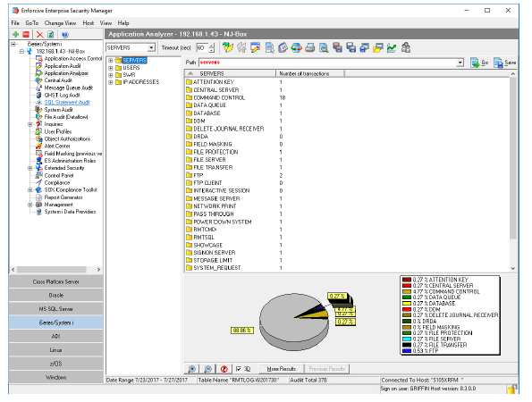
Task: Open the SQL Statement Audit link
Action: click(x=67, y=103)
